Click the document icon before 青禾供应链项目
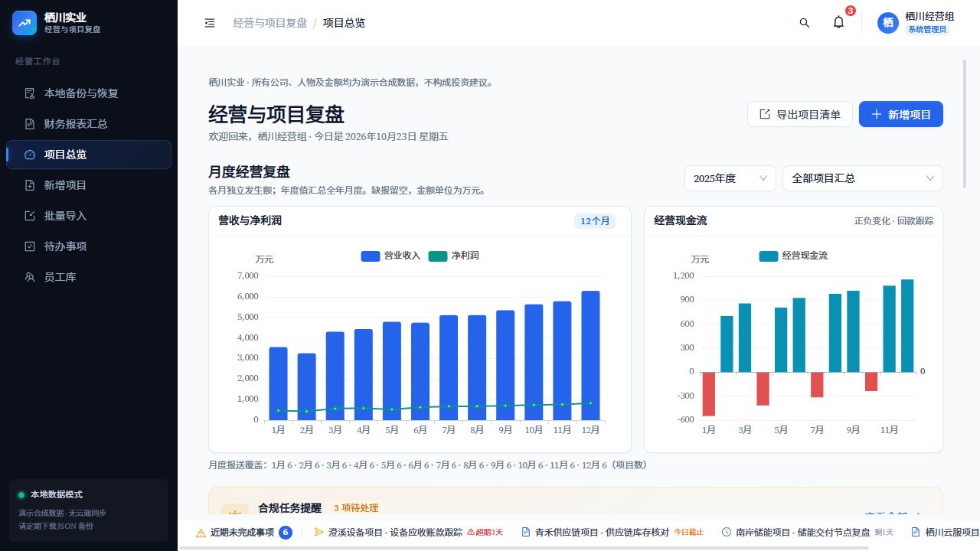This screenshot has height=551, width=980. pyautogui.click(x=525, y=533)
